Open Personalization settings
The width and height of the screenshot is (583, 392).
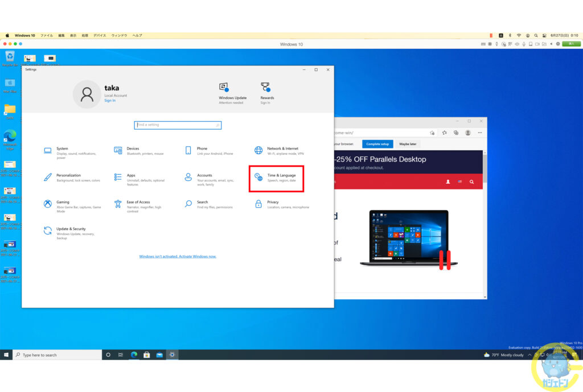pyautogui.click(x=71, y=178)
